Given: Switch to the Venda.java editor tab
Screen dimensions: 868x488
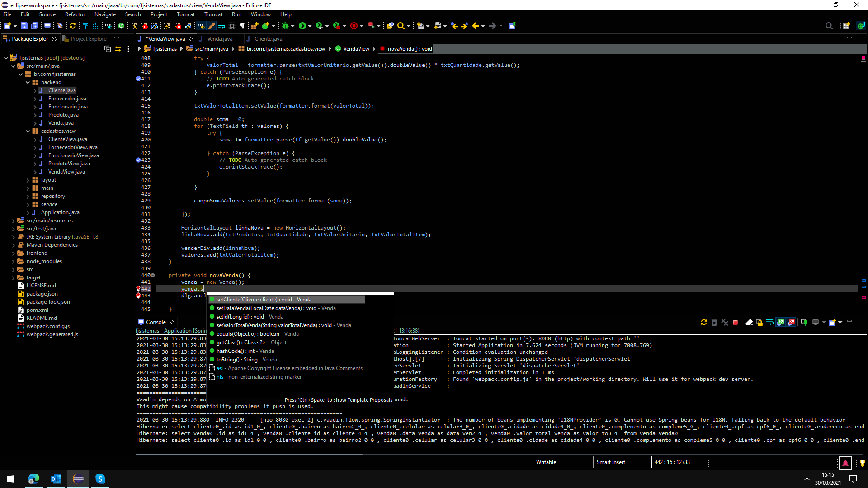Looking at the screenshot, I should coord(220,39).
